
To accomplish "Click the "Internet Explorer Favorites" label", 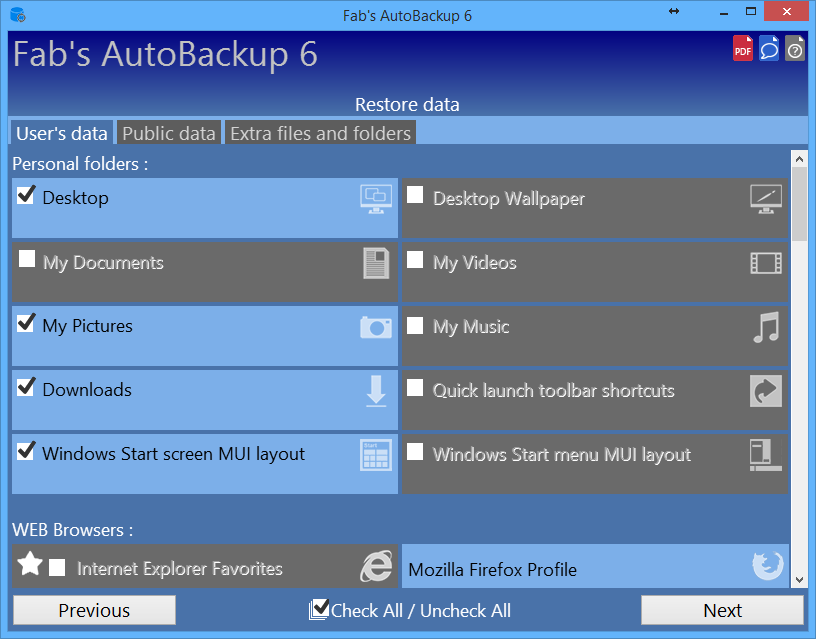I will [180, 569].
